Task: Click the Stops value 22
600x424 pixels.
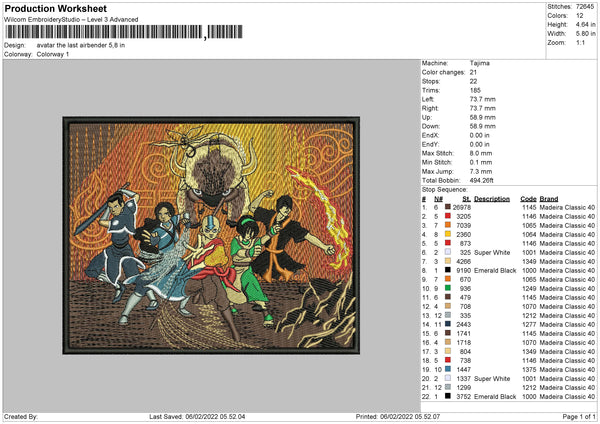Action: pos(473,81)
